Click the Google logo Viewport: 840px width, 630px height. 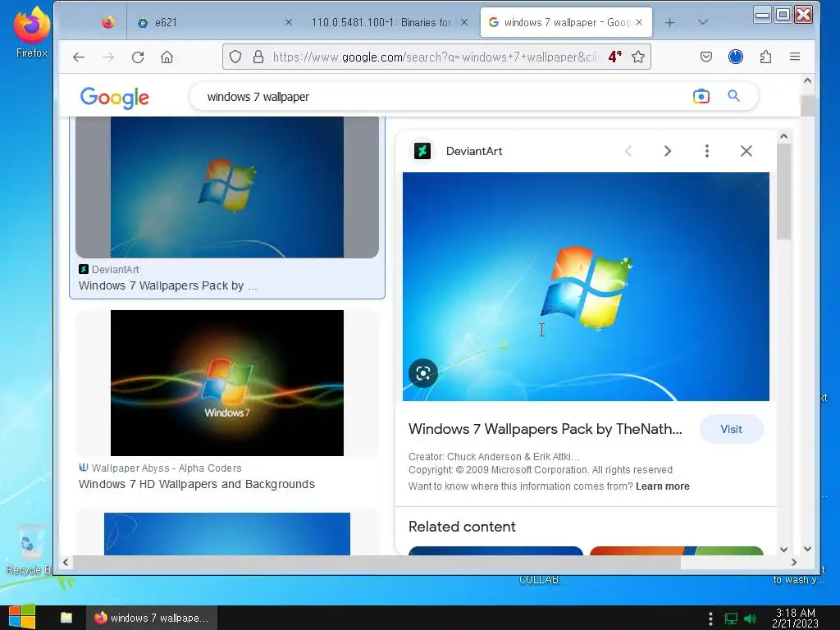(115, 98)
